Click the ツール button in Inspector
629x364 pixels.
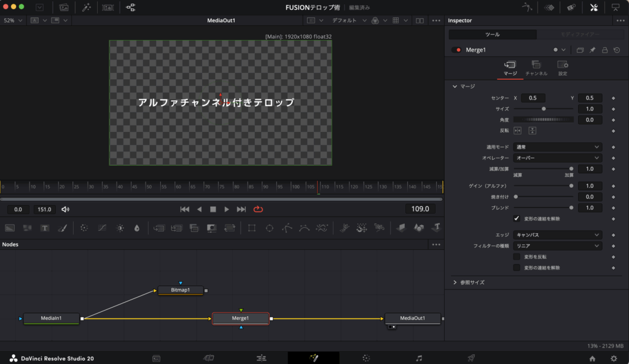(492, 34)
